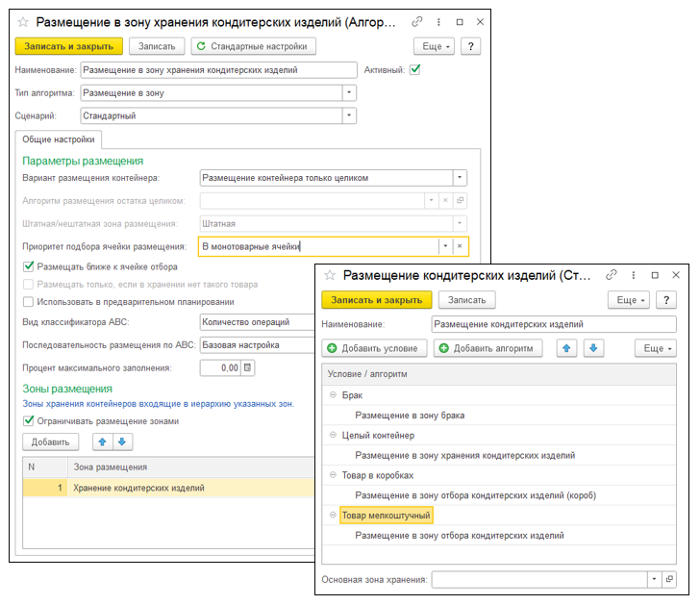
Task: Move strategy row up with the blue arrow
Action: 566,348
